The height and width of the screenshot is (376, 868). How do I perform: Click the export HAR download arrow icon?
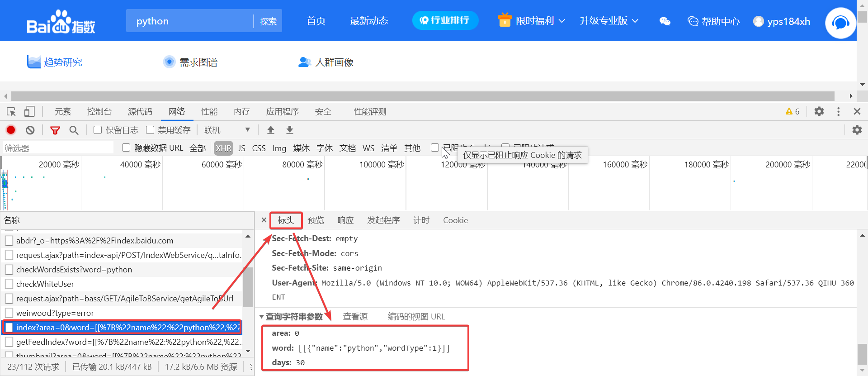tap(290, 130)
